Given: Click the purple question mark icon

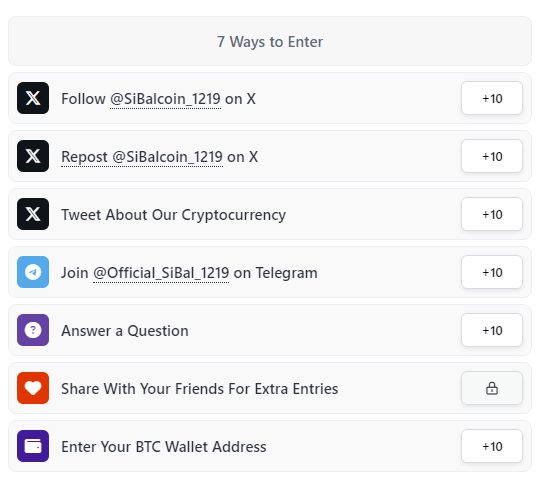Looking at the screenshot, I should (x=33, y=330).
